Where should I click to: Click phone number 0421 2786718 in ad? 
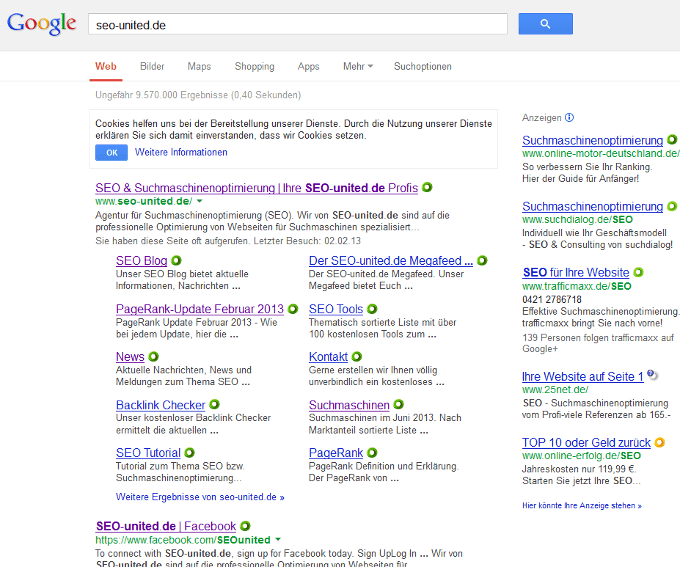click(x=552, y=299)
